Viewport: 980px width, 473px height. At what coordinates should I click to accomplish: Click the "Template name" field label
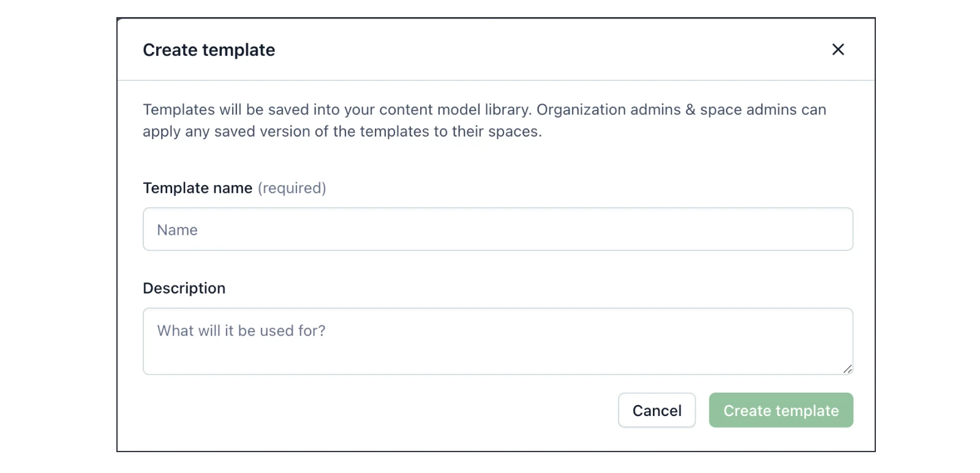point(197,188)
